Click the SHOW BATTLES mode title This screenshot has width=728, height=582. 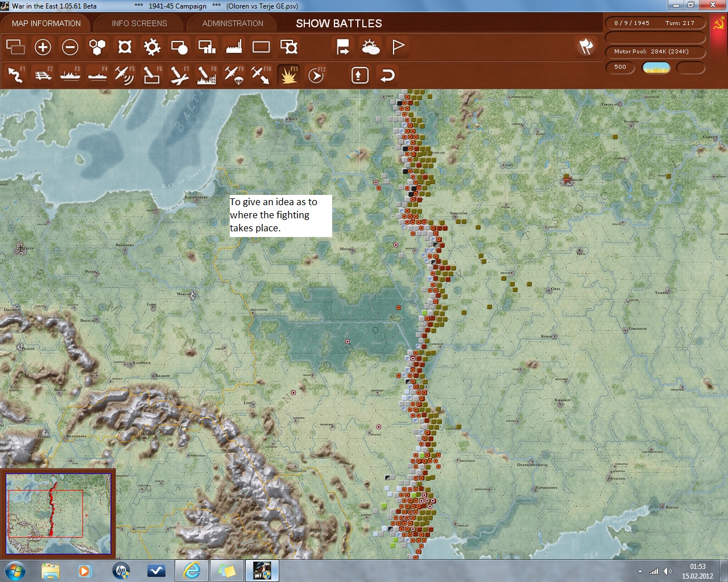click(339, 23)
